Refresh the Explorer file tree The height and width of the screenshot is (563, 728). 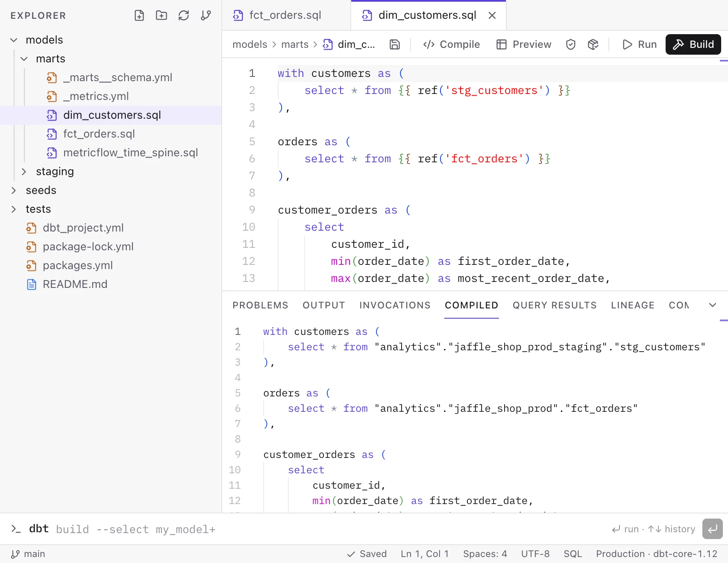pos(184,16)
